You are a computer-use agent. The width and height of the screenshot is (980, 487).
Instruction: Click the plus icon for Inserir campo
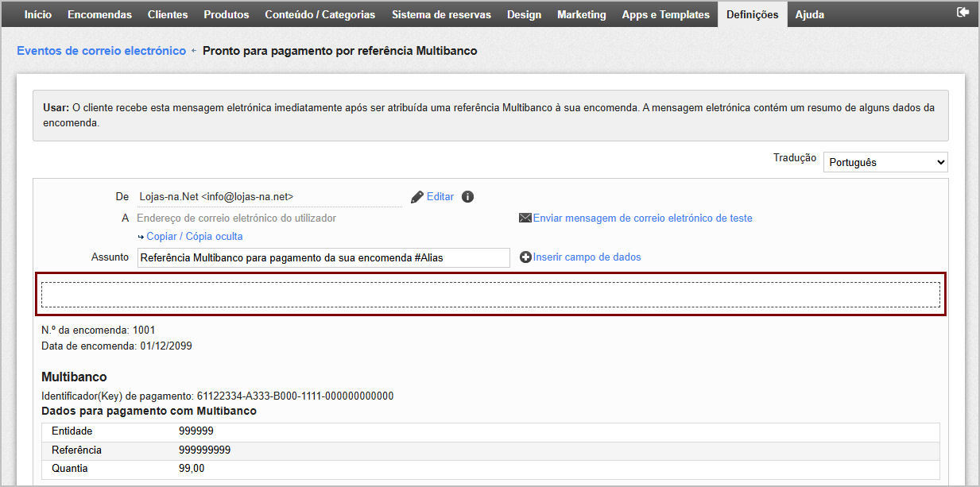click(525, 257)
